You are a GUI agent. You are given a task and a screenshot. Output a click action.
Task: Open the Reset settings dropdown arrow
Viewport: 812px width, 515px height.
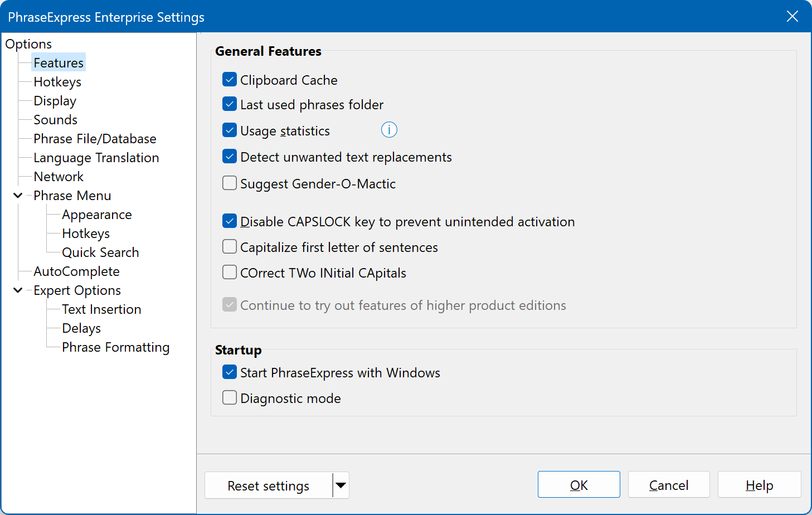(x=341, y=485)
